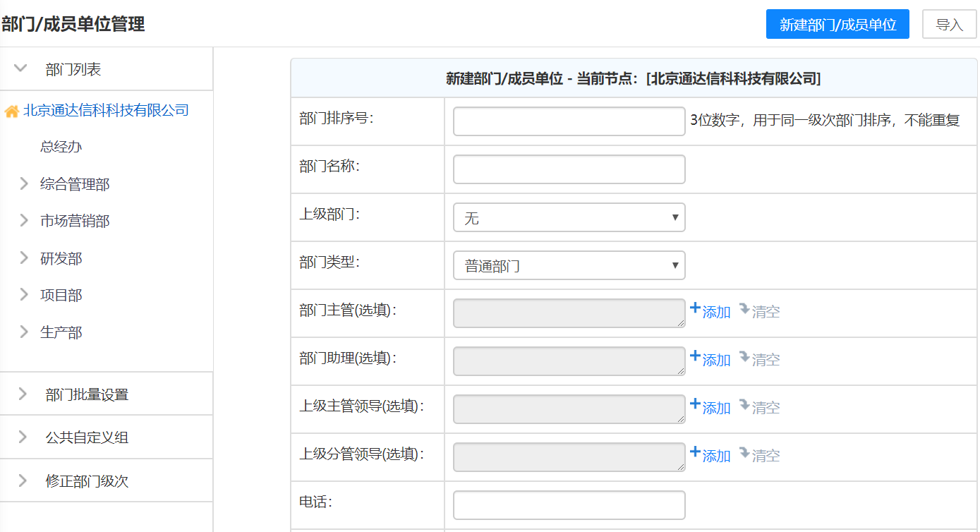Click the plus icon to add 部门助理
980x532 pixels.
[695, 356]
